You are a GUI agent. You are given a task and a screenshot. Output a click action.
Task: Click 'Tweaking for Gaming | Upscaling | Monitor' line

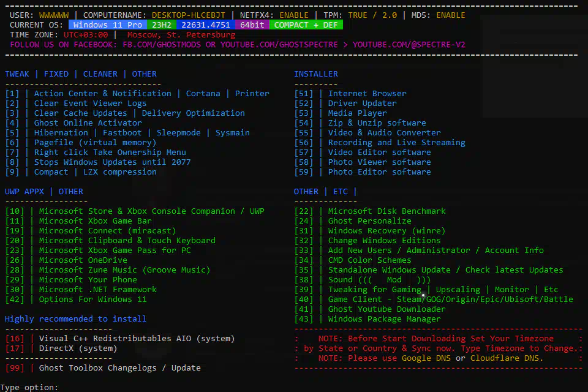click(x=426, y=289)
